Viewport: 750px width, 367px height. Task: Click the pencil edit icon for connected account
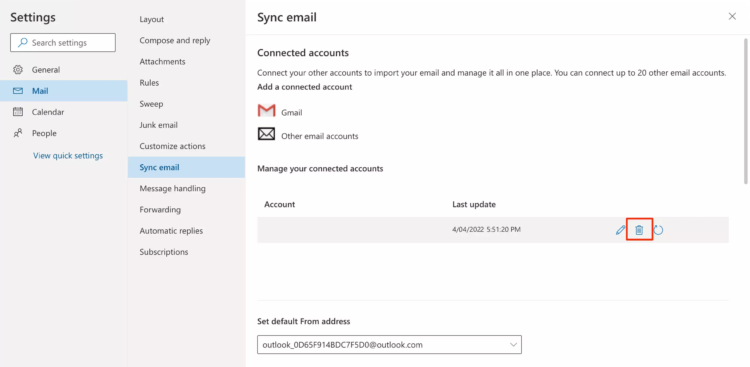pyautogui.click(x=620, y=230)
